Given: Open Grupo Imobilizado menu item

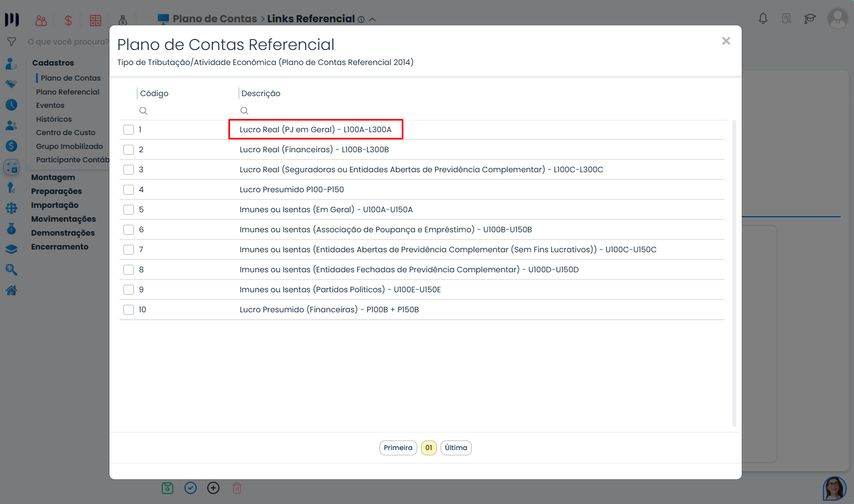Looking at the screenshot, I should tap(69, 147).
